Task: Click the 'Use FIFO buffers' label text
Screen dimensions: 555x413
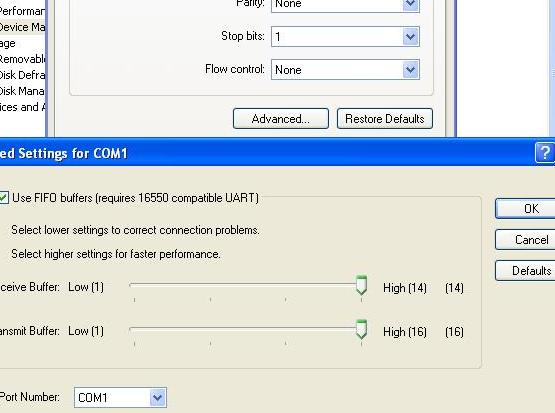Action: pos(135,197)
